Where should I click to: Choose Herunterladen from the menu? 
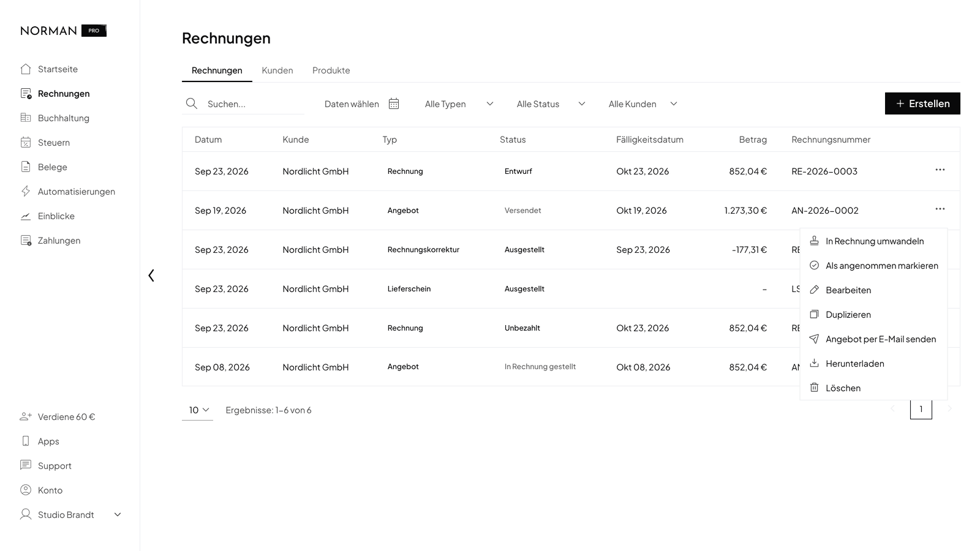(873, 364)
